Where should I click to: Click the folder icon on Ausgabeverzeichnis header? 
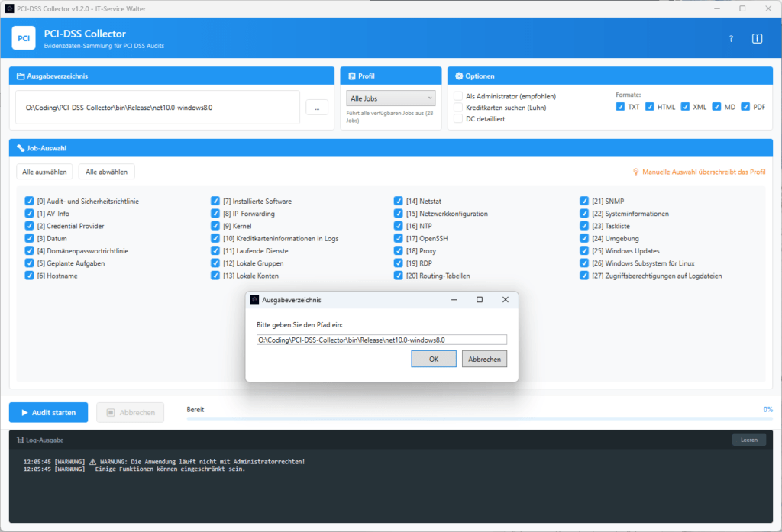pos(22,75)
